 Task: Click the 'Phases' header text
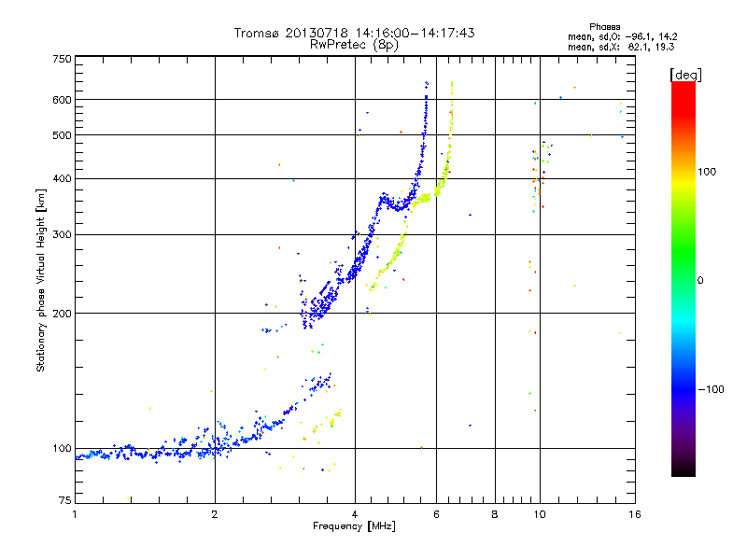pyautogui.click(x=604, y=27)
